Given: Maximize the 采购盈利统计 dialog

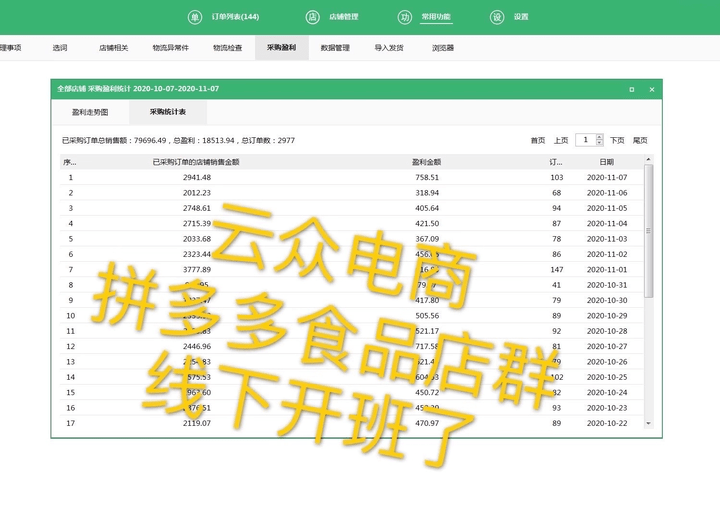Looking at the screenshot, I should pos(631,89).
